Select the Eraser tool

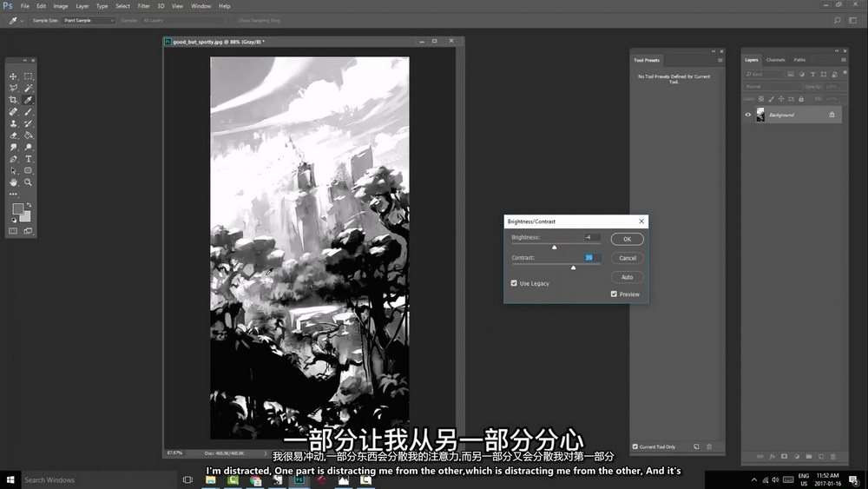[13, 135]
